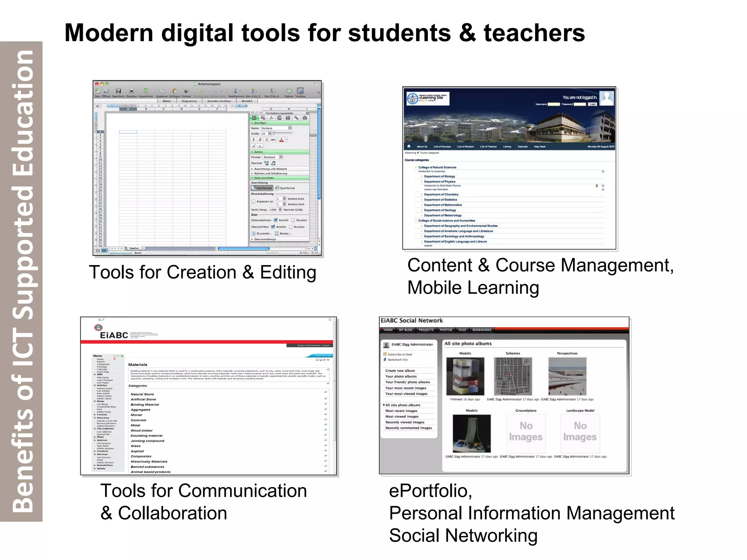Click the Excel horizontal scrollbar
The width and height of the screenshot is (747, 560).
click(x=243, y=248)
